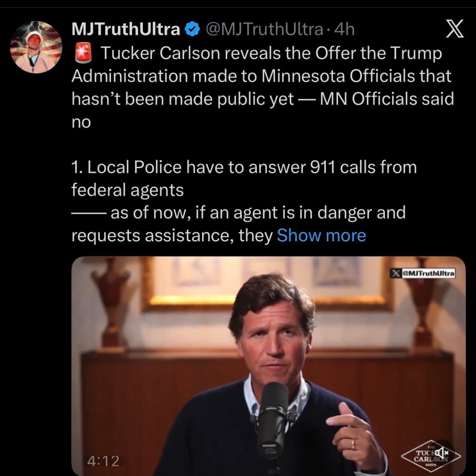Image resolution: width=476 pixels, height=476 pixels.
Task: Expand the post with Show more
Action: pos(321,235)
